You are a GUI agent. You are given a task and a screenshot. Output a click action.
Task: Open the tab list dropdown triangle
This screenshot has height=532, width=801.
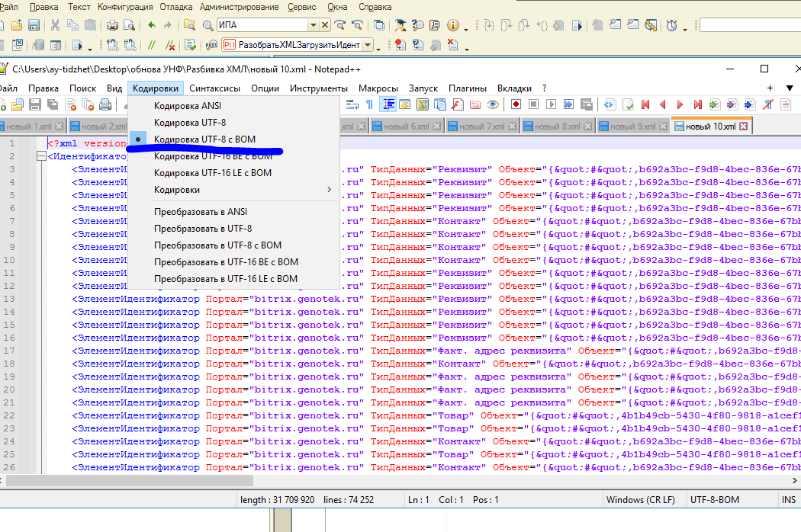(x=790, y=88)
